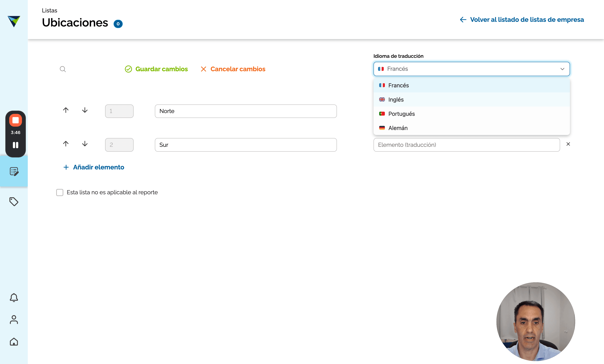Screen dimensions: 604x364
Task: Save with Guardar cambios
Action: (x=156, y=69)
